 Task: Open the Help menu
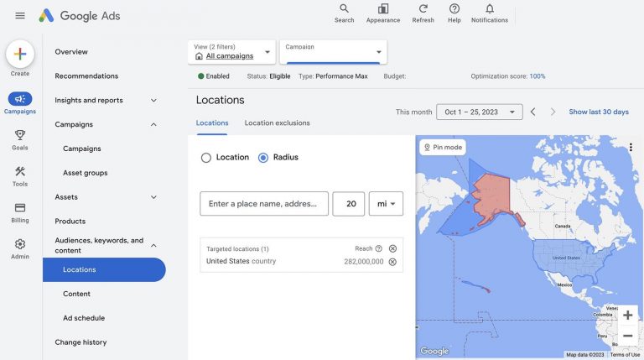coord(454,13)
